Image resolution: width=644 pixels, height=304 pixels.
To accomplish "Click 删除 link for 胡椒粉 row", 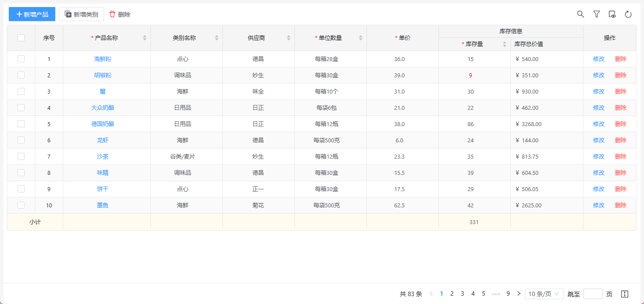I will coord(620,75).
